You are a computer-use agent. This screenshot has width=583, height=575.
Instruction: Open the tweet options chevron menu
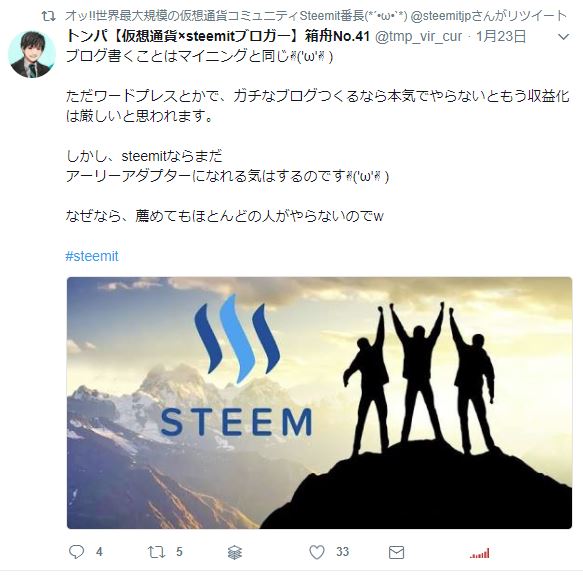[564, 36]
